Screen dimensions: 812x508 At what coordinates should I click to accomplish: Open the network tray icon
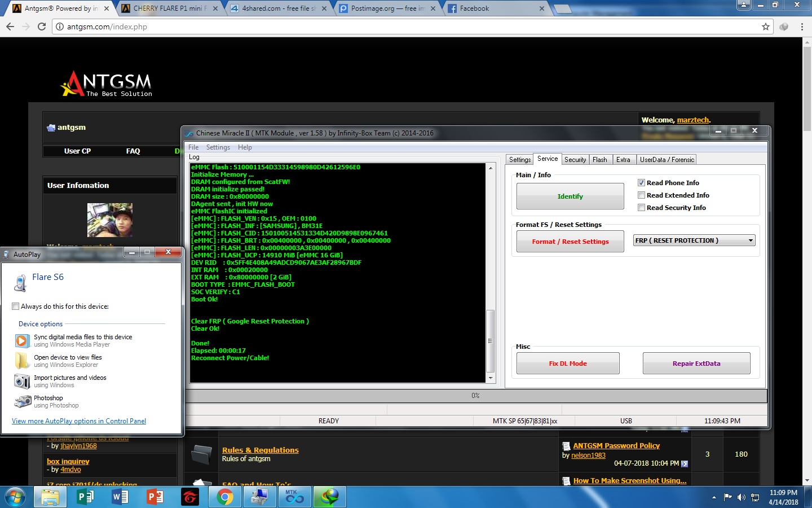[x=755, y=497]
